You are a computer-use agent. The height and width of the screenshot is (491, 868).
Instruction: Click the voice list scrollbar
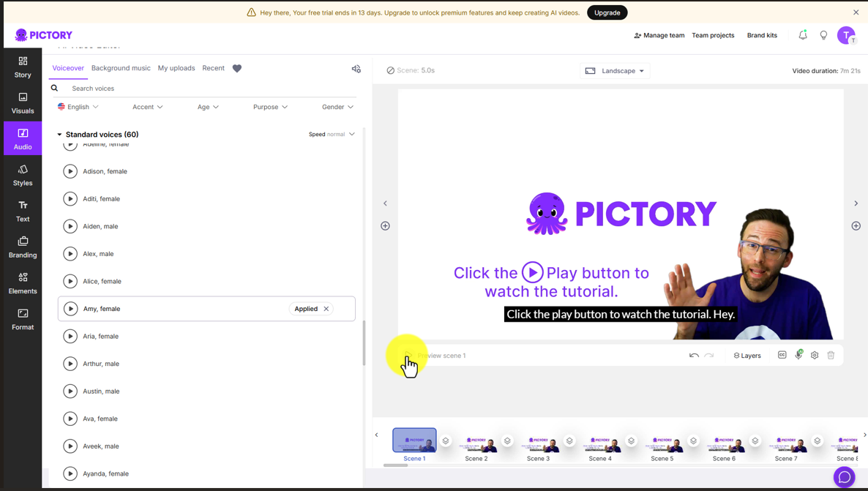coord(364,343)
